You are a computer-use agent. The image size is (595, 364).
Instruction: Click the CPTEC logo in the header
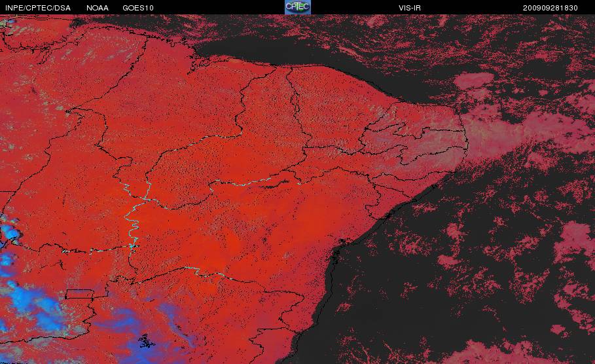pos(297,7)
